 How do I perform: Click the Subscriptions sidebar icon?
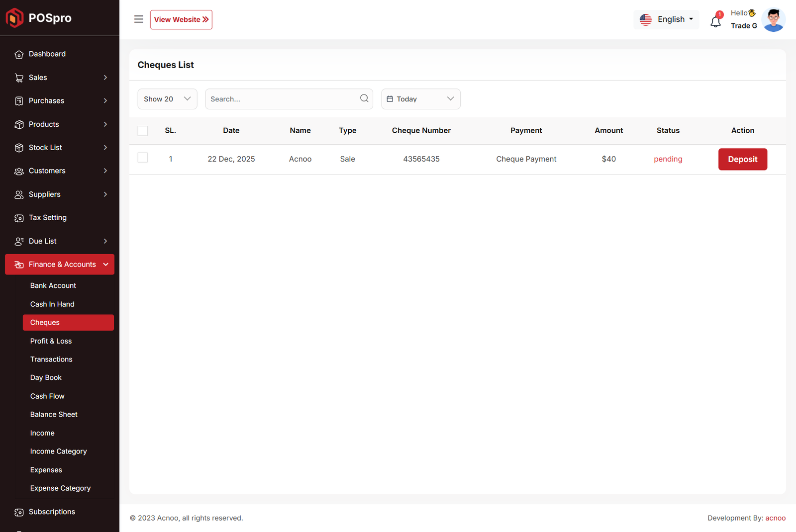19,512
